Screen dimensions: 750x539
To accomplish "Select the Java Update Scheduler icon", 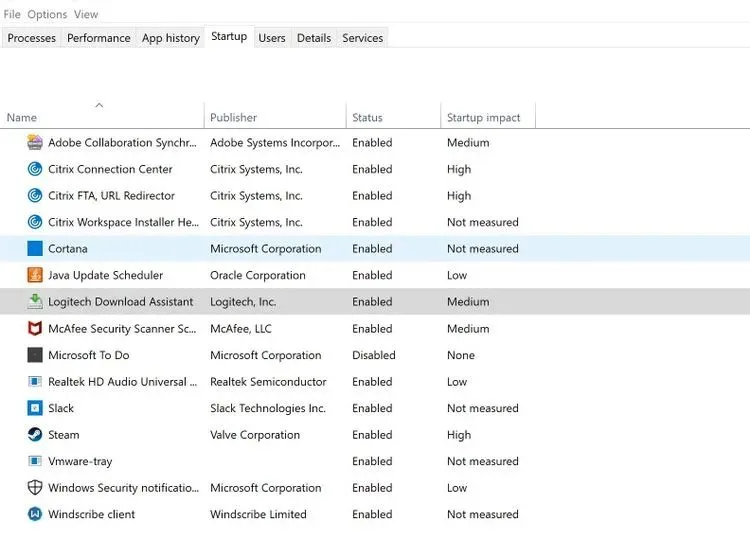I will pos(35,275).
